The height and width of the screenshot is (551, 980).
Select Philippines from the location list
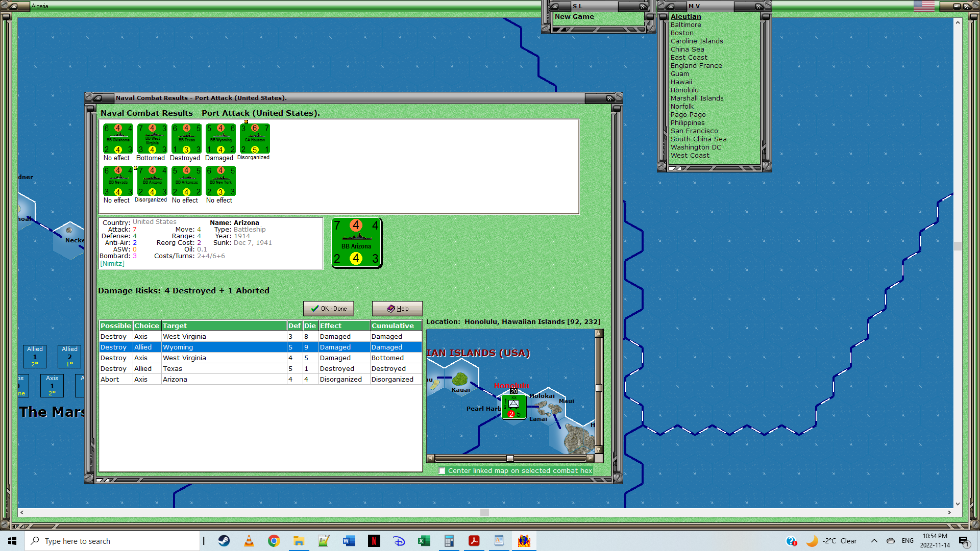687,123
